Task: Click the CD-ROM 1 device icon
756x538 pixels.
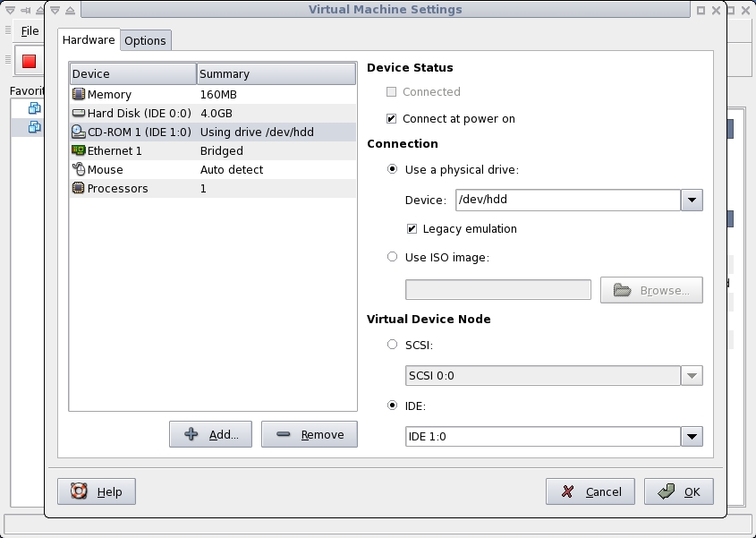Action: 78,132
